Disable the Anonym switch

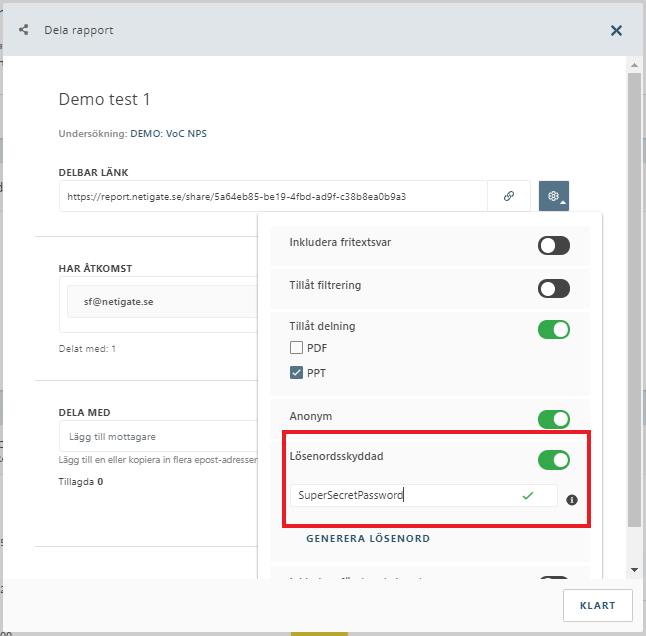[553, 419]
